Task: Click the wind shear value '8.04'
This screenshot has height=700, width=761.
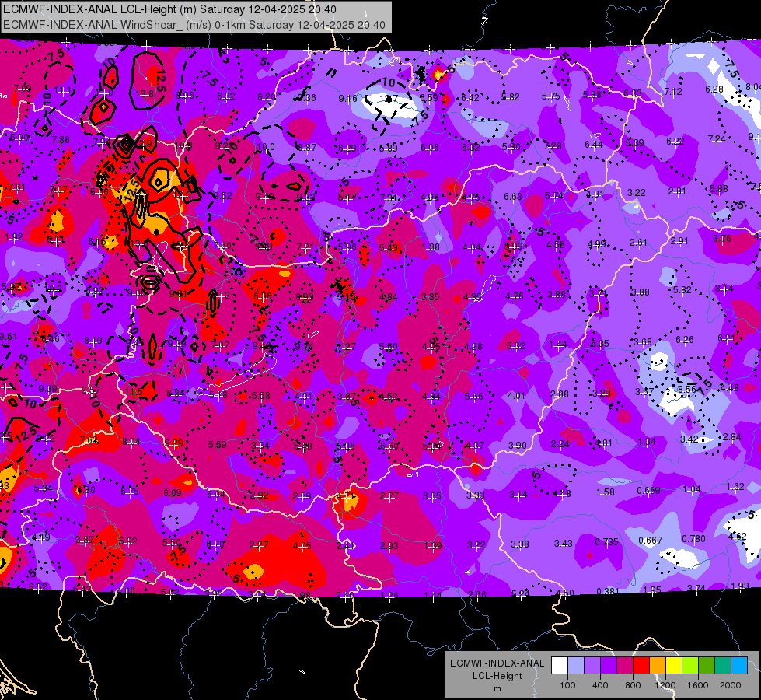Action: pos(131,442)
